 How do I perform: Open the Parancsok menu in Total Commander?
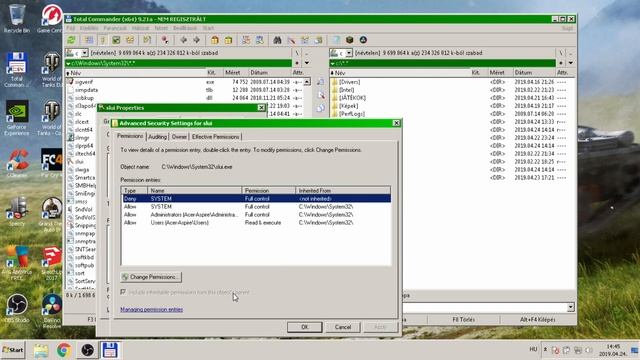coord(115,28)
